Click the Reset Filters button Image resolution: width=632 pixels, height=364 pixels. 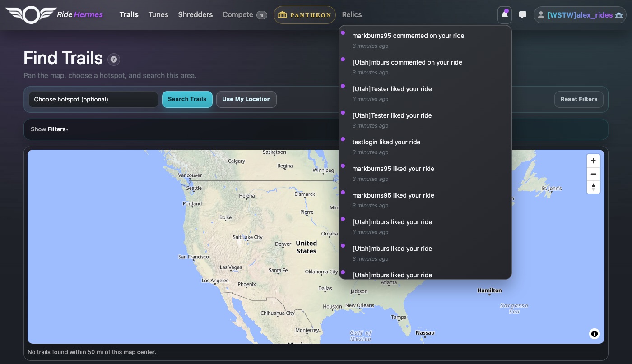579,99
